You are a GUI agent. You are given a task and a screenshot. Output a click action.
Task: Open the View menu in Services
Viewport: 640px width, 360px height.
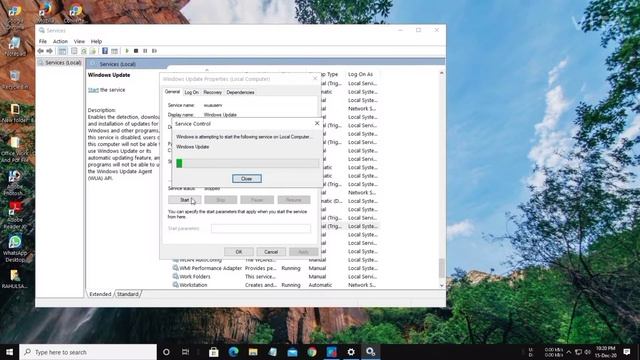[79, 41]
